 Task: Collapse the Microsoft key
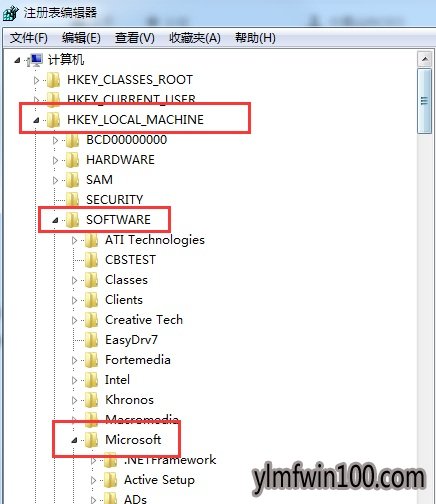point(74,441)
